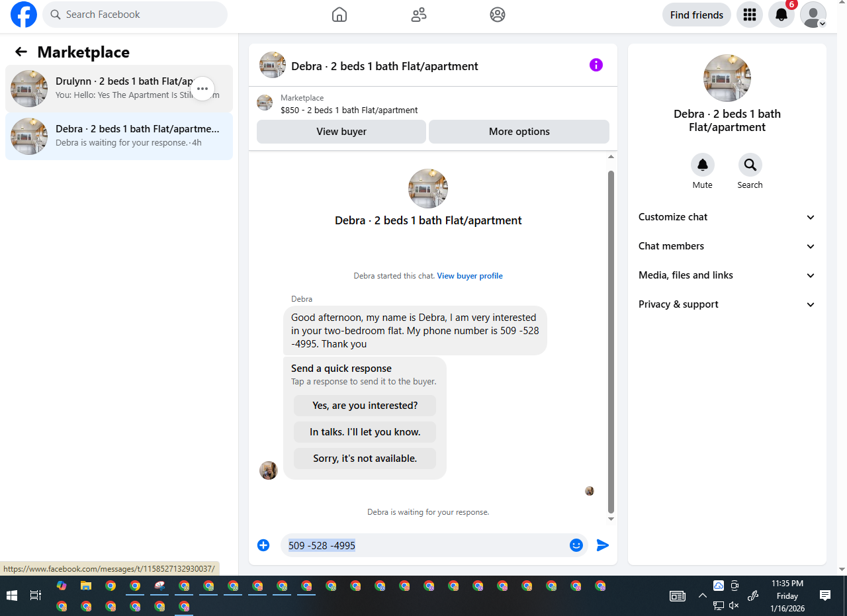Open the Copilot taskbar icon
Screen dimensions: 847x616
point(62,586)
